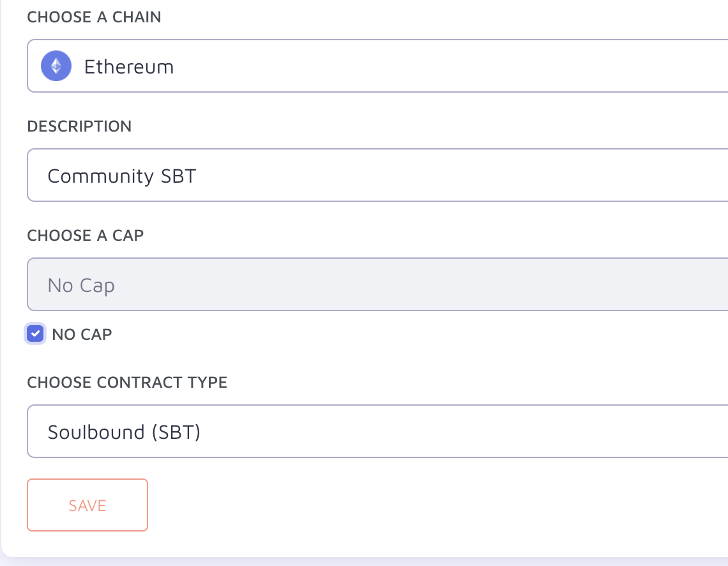Click empty area of chain selector box
The height and width of the screenshot is (566, 728).
point(464,66)
